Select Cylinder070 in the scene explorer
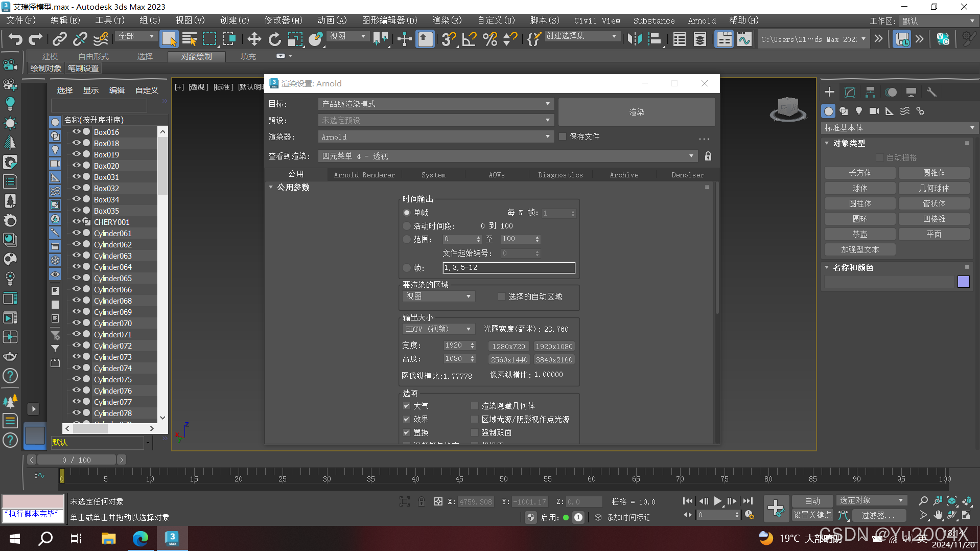The width and height of the screenshot is (980, 551). (x=112, y=324)
